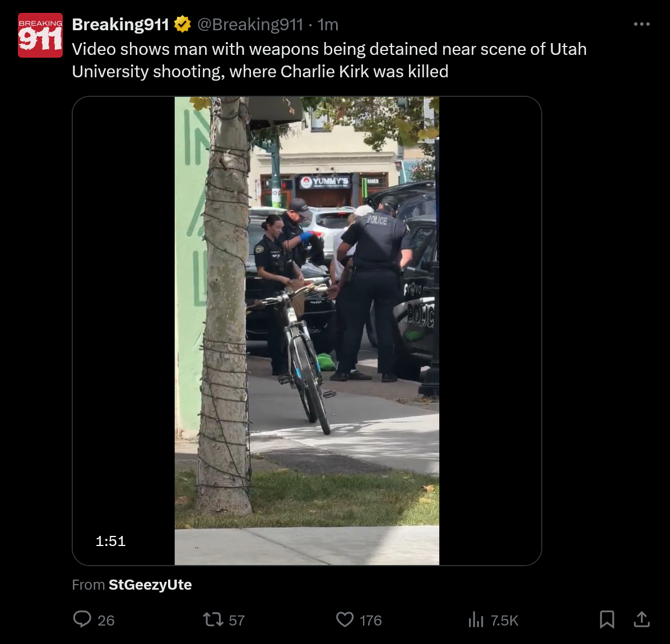Like the post with the heart icon
This screenshot has height=644, width=670.
(345, 619)
